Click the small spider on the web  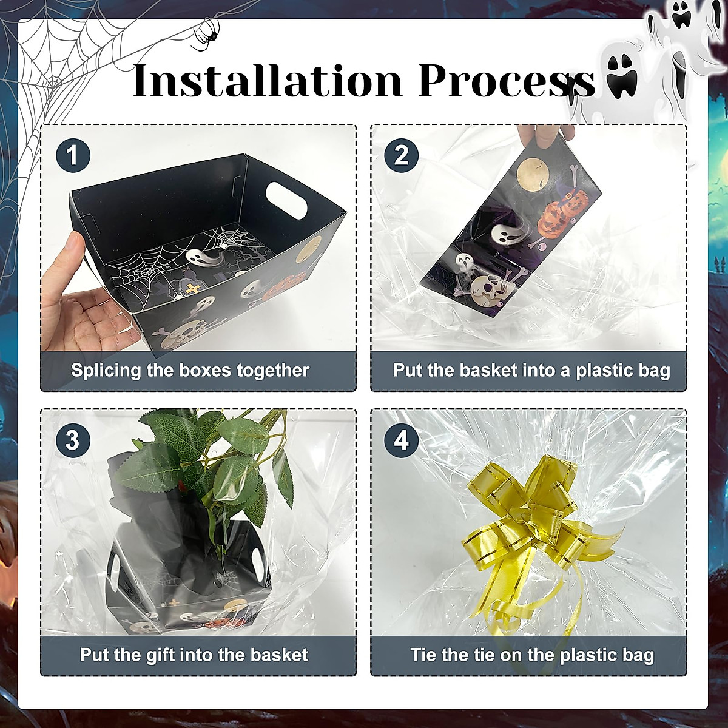pos(207,31)
